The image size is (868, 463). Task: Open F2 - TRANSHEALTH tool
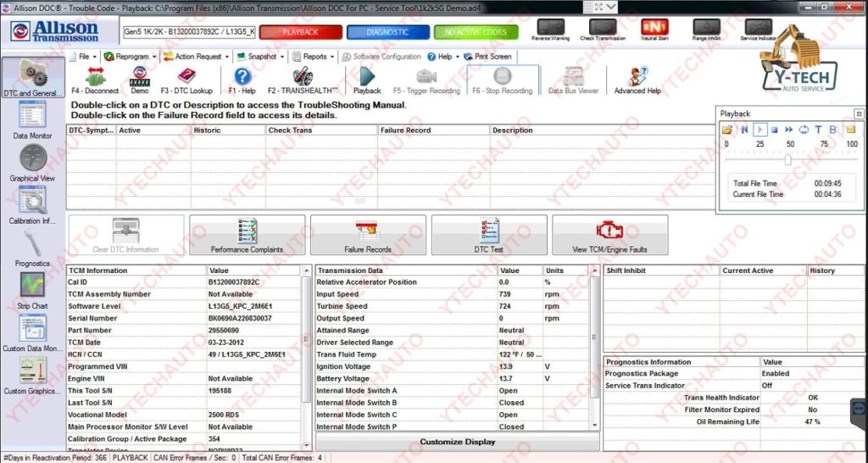[303, 81]
